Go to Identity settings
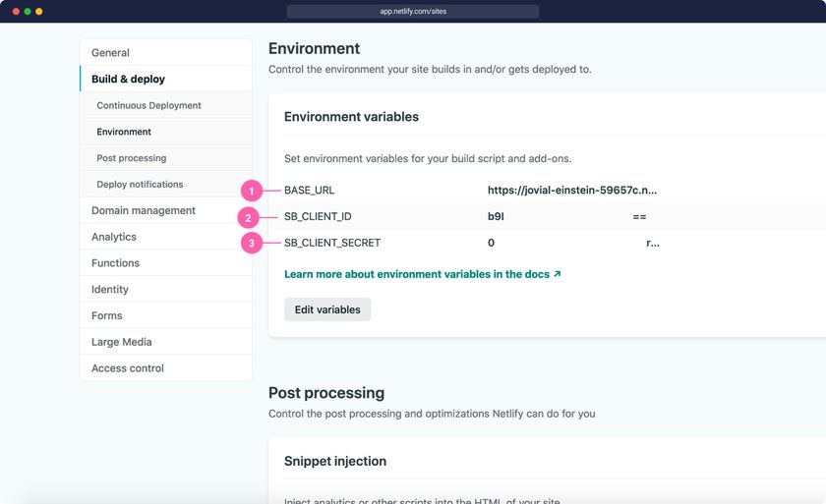 [x=109, y=290]
